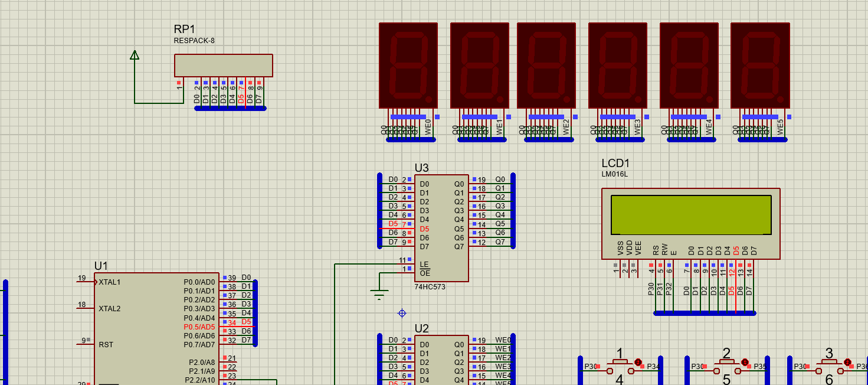Select pushbutton 2 switch symbol
The height and width of the screenshot is (385, 868).
point(727,366)
